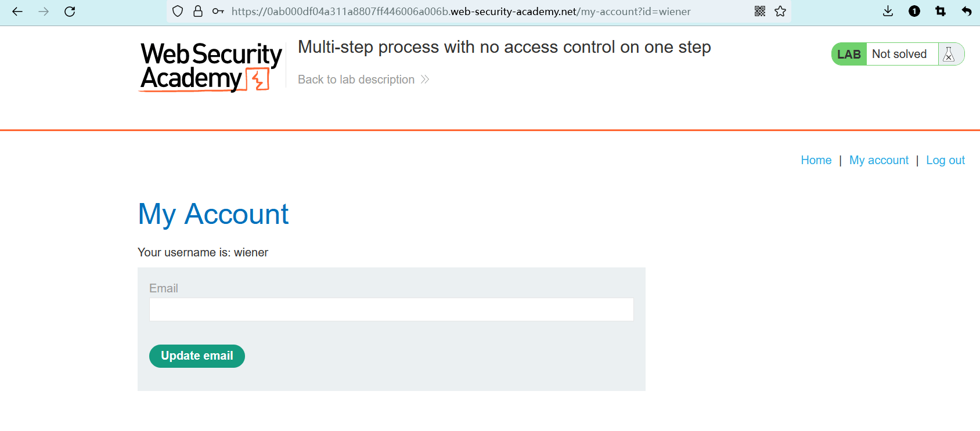Focus the Email input field
This screenshot has width=980, height=431.
pyautogui.click(x=391, y=310)
